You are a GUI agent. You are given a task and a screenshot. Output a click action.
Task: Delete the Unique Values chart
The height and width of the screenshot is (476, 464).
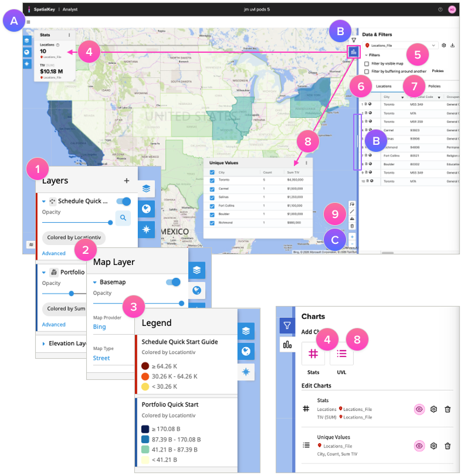coord(448,446)
